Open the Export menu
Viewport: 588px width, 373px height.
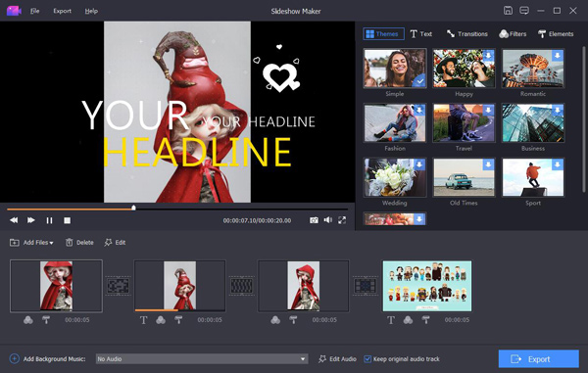click(63, 11)
